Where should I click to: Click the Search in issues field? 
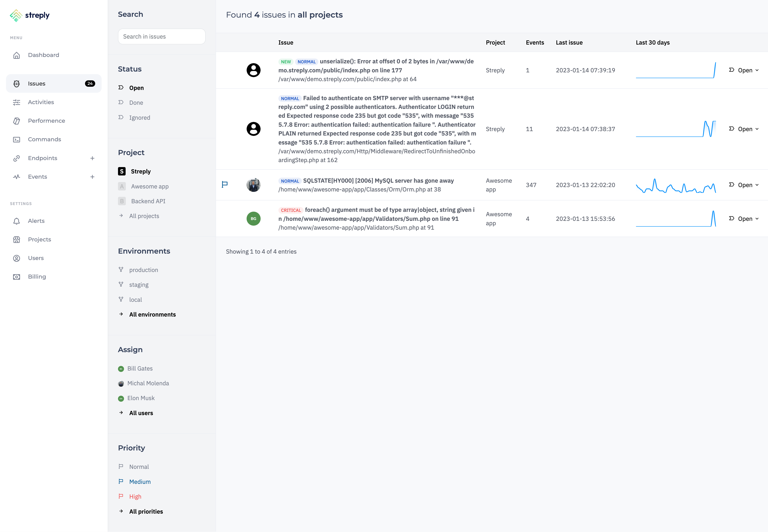(161, 37)
